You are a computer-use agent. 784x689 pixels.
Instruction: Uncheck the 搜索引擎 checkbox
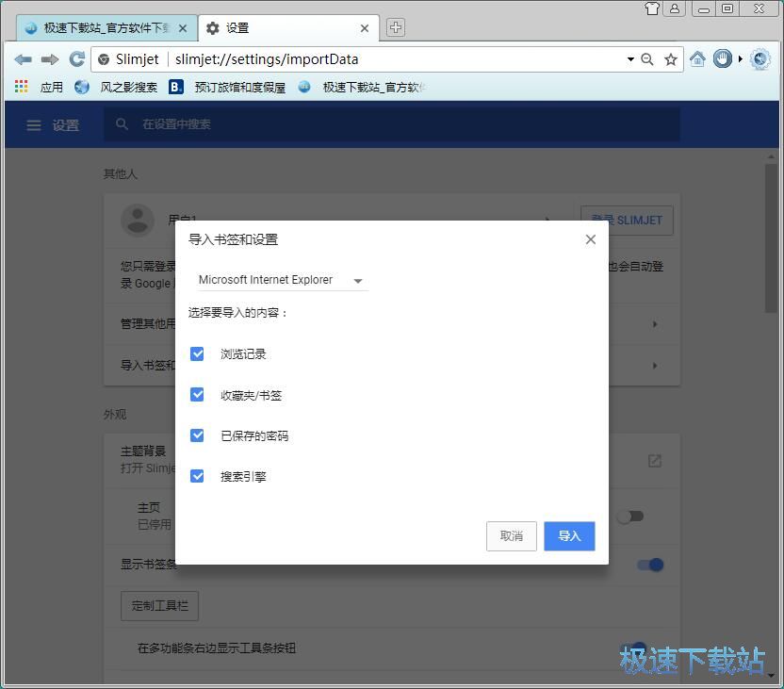point(197,475)
